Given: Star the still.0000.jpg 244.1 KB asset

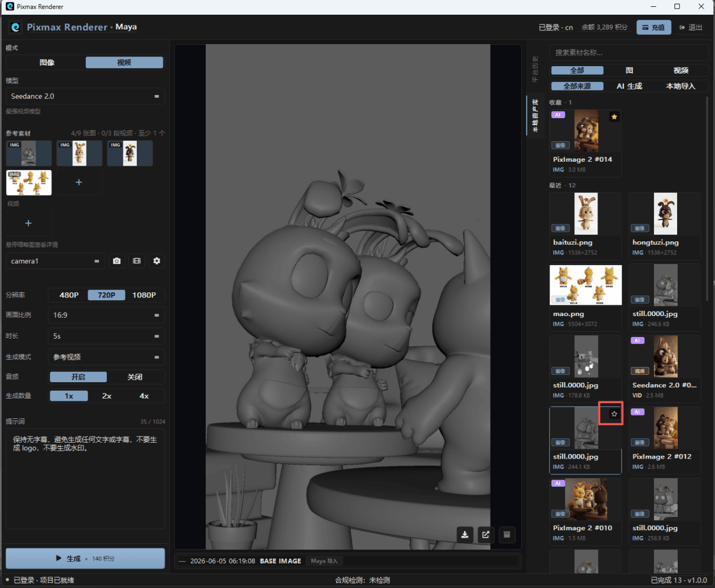Looking at the screenshot, I should pyautogui.click(x=614, y=414).
